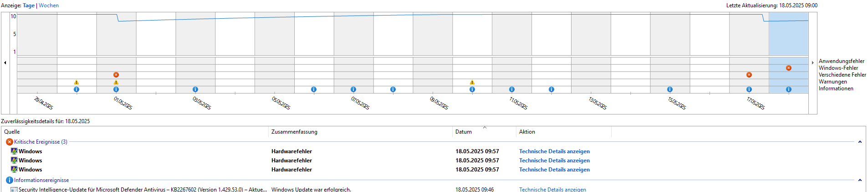The image size is (868, 192).
Task: Click the Security Intelligence-Update row icon
Action: pos(14,189)
